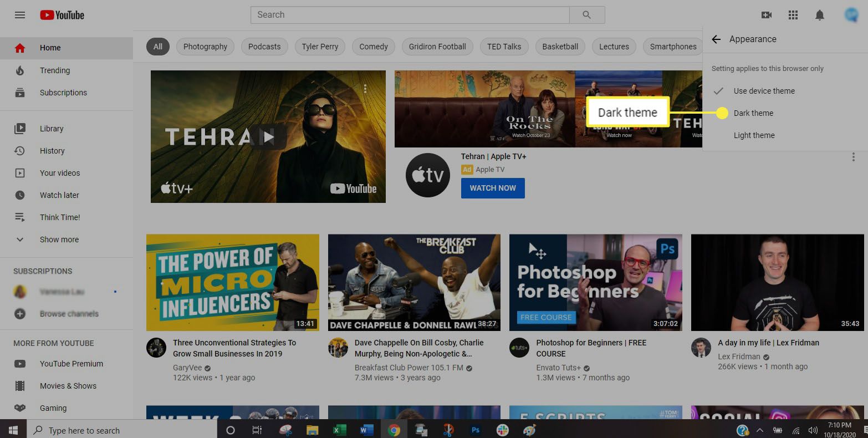The width and height of the screenshot is (868, 438).
Task: Open the notifications bell
Action: coord(820,15)
